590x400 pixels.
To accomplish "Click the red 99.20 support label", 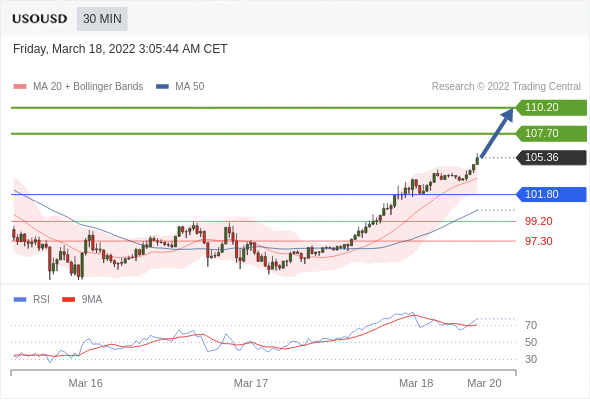I will pyautogui.click(x=539, y=221).
